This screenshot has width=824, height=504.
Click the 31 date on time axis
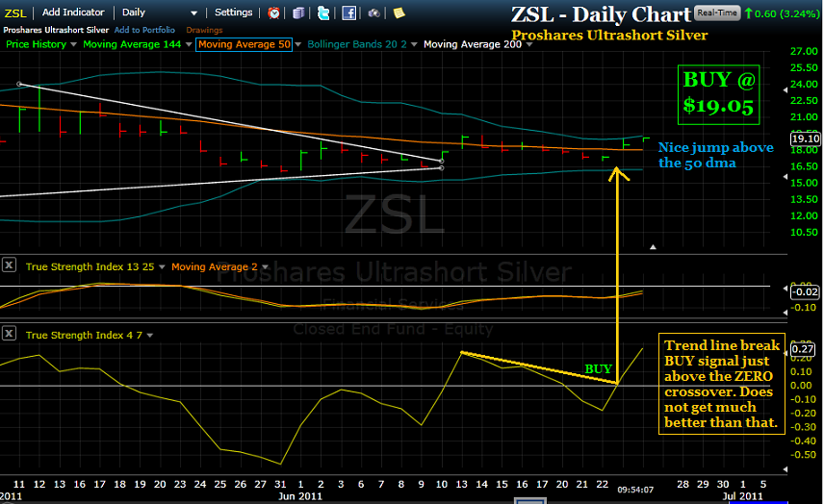point(280,484)
